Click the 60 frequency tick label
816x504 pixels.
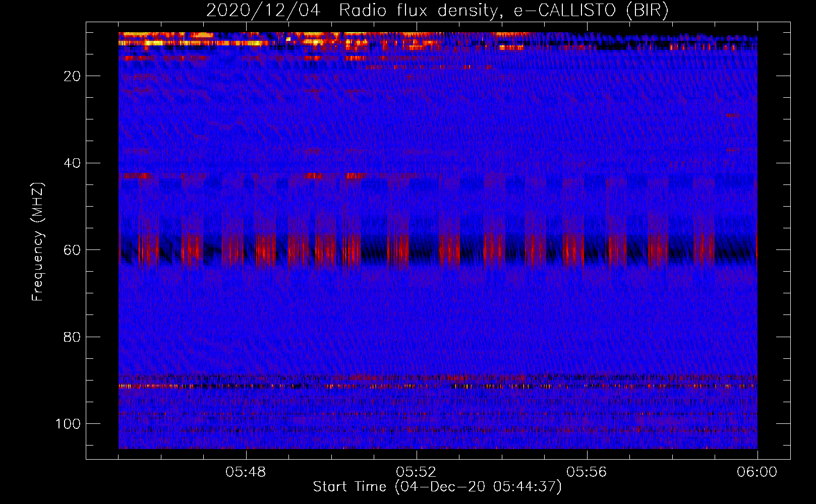tap(72, 250)
